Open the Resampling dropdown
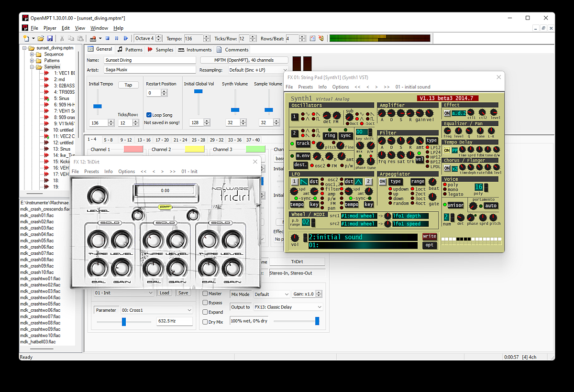This screenshot has width=574, height=392. [258, 70]
